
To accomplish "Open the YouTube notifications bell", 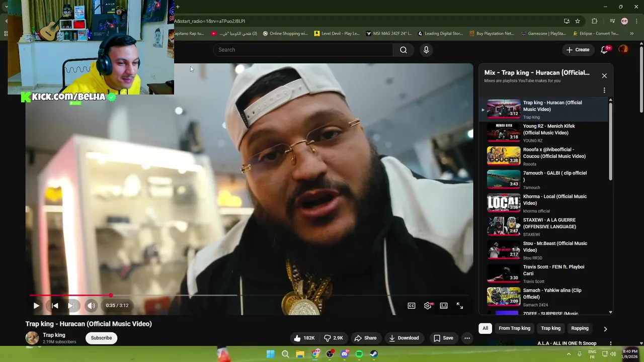I will click(605, 50).
